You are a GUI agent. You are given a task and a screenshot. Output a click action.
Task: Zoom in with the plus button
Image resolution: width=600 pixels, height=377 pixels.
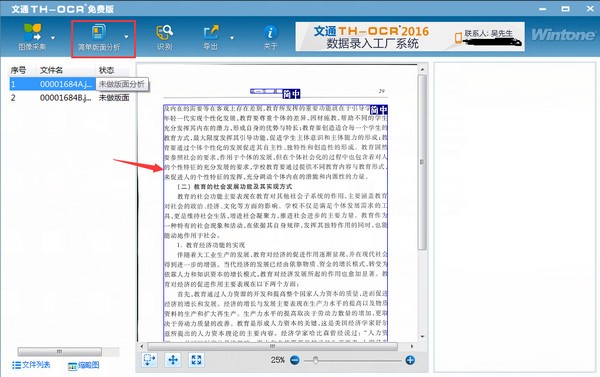(410, 360)
